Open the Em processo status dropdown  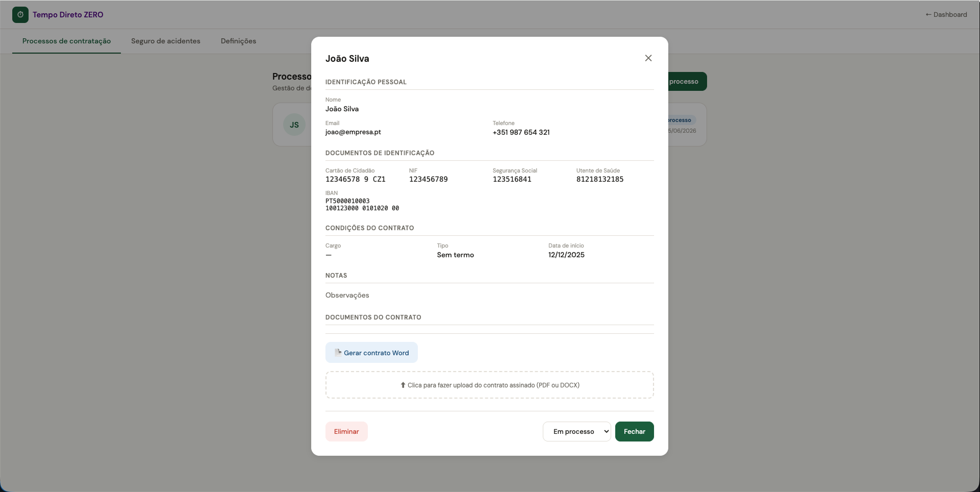coord(577,432)
